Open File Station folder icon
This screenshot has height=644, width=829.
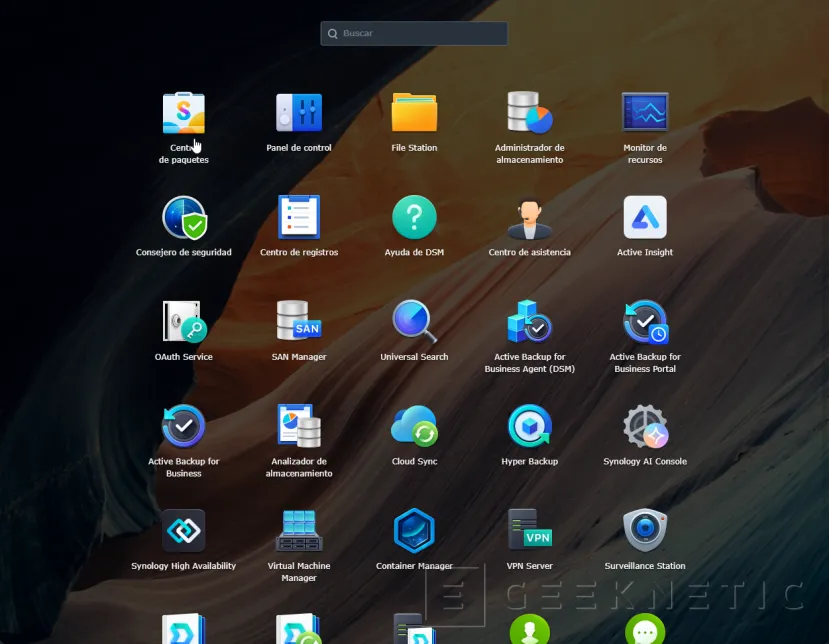[414, 113]
